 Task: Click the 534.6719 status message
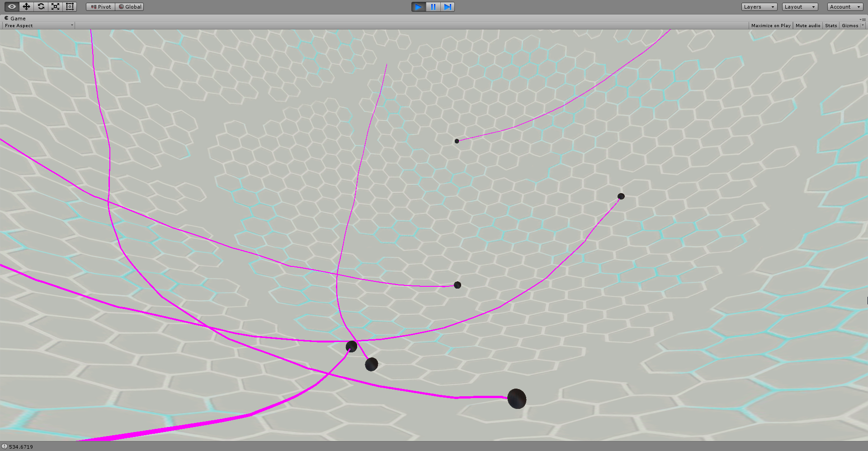[x=21, y=447]
